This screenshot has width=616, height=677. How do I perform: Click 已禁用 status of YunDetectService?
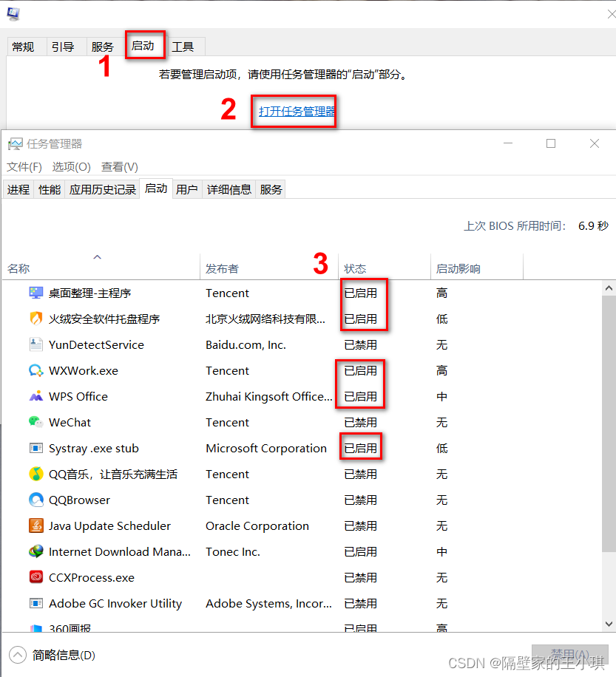(361, 345)
